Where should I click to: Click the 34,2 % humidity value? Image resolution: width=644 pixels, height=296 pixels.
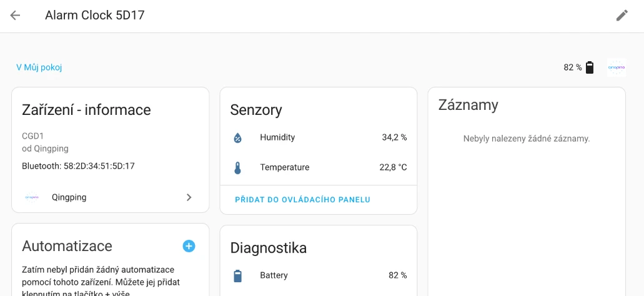pos(394,137)
